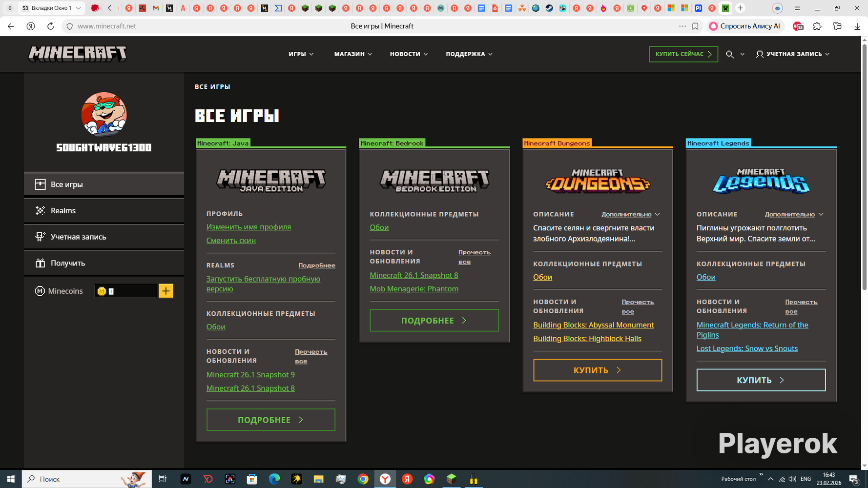868x488 pixels.
Task: Click the Спросить Алису AI button
Action: (x=745, y=26)
